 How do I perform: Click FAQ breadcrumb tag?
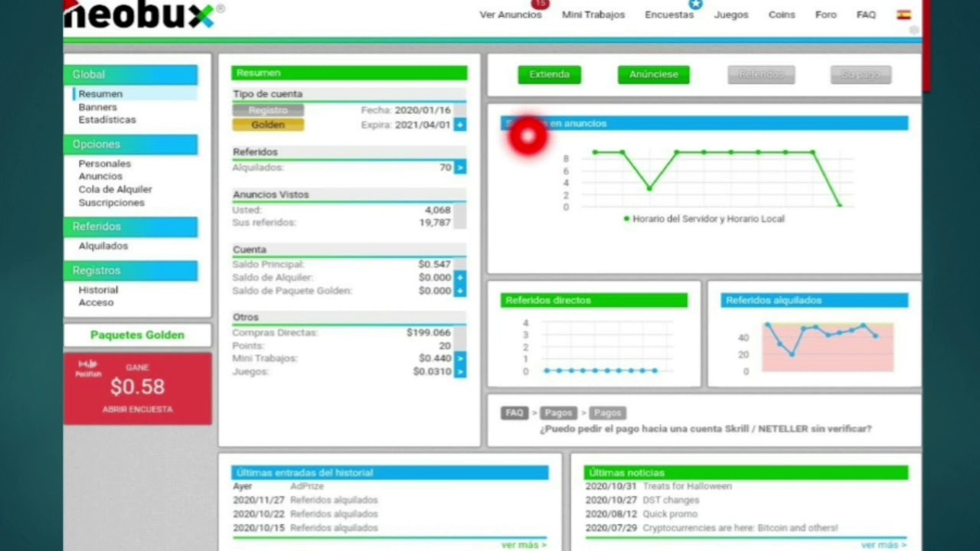(x=514, y=412)
